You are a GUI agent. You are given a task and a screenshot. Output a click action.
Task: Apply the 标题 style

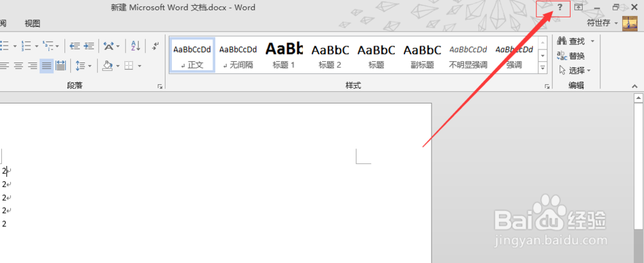pos(376,55)
